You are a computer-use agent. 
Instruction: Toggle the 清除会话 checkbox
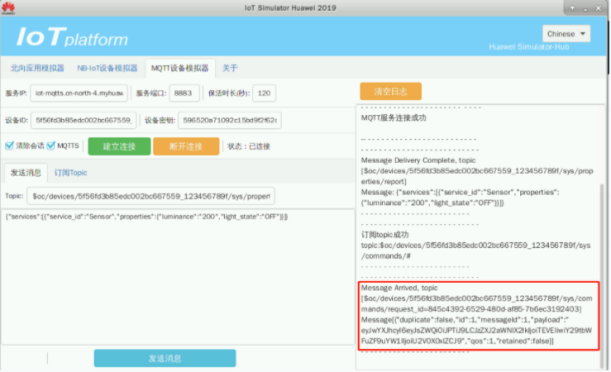(9, 146)
